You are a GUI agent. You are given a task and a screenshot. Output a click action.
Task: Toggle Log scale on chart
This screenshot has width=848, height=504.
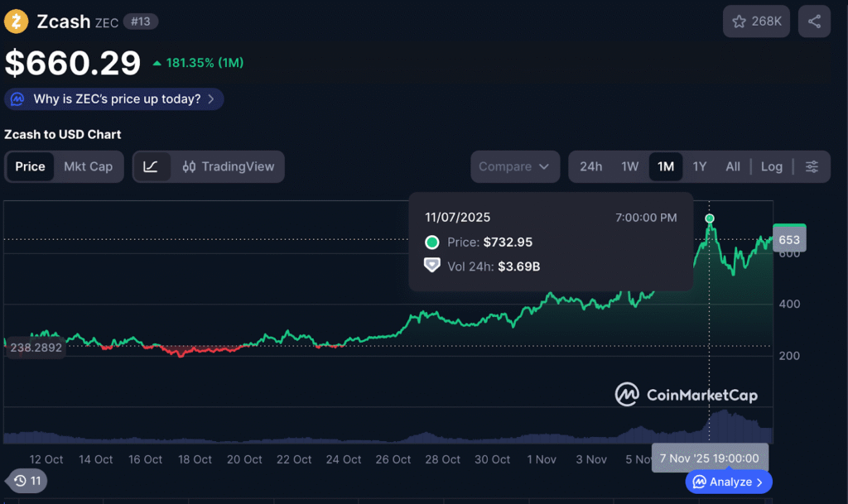[x=771, y=166]
